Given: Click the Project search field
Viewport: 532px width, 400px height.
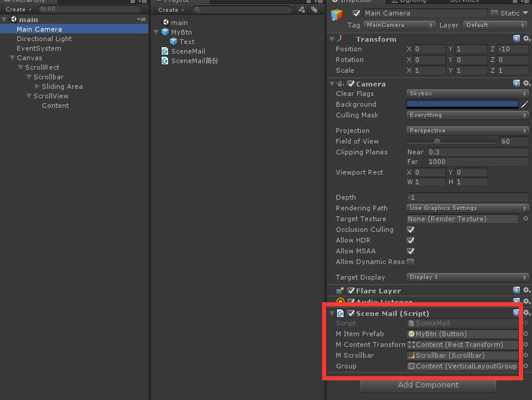Looking at the screenshot, I should point(241,10).
